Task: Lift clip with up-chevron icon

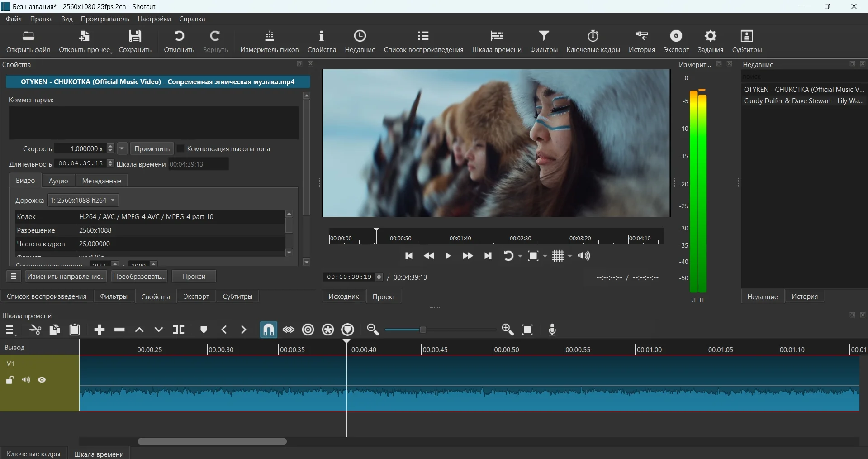Action: point(139,330)
